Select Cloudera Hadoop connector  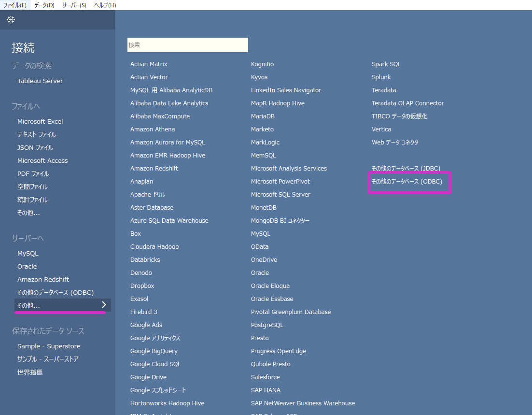154,247
